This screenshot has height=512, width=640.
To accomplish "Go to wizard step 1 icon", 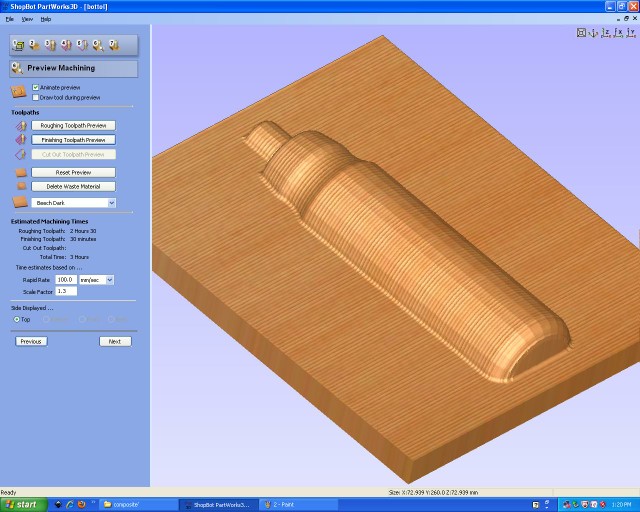I will tap(18, 45).
